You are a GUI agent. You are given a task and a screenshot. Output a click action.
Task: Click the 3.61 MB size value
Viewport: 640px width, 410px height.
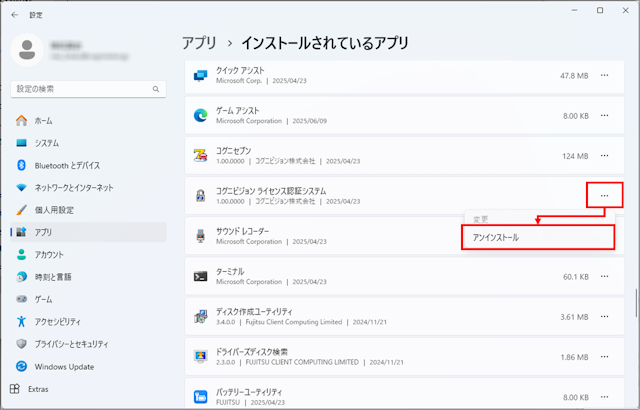pyautogui.click(x=574, y=317)
